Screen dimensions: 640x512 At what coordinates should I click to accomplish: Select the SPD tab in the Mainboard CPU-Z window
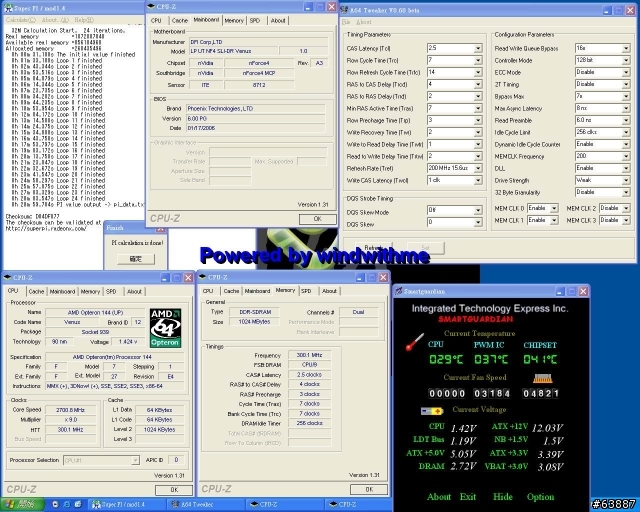(255, 20)
